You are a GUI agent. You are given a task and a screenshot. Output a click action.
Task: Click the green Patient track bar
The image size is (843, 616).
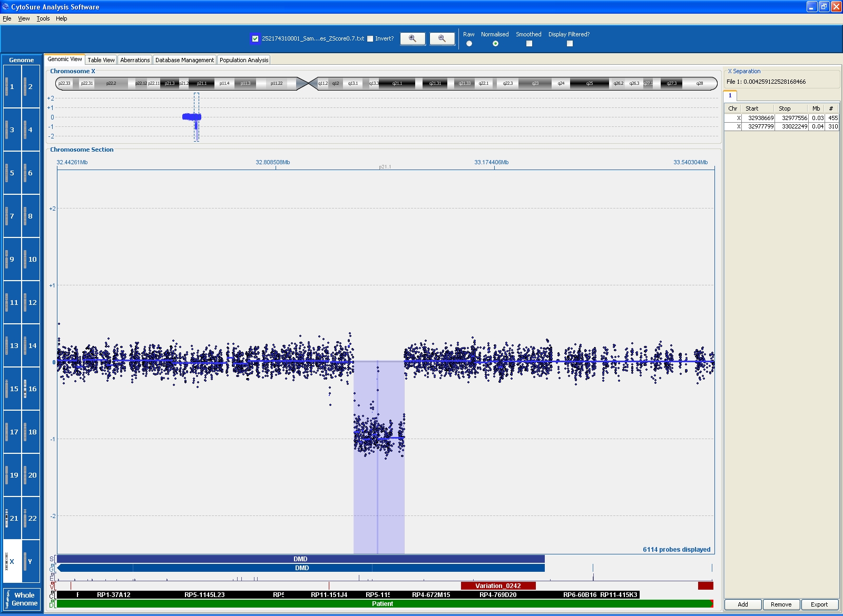click(x=384, y=604)
